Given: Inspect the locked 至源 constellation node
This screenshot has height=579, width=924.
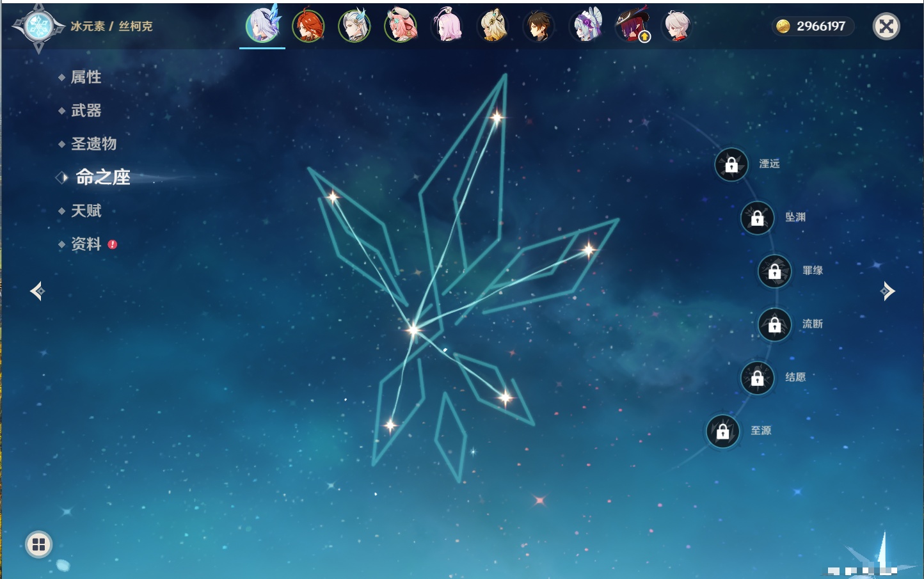Looking at the screenshot, I should 723,431.
